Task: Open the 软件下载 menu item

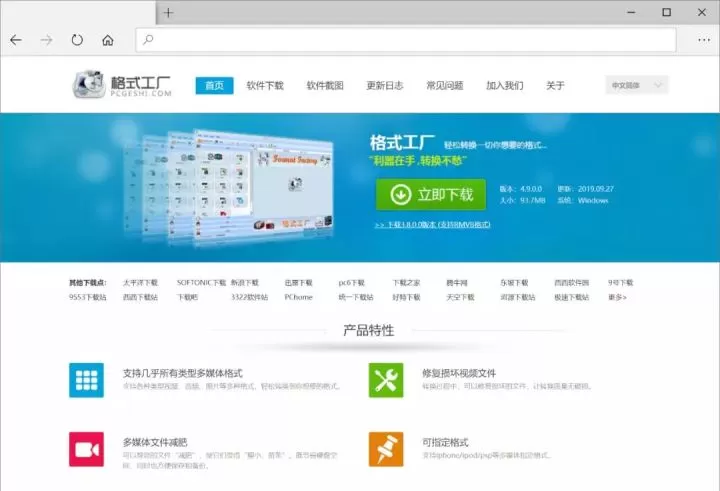Action: pos(265,85)
